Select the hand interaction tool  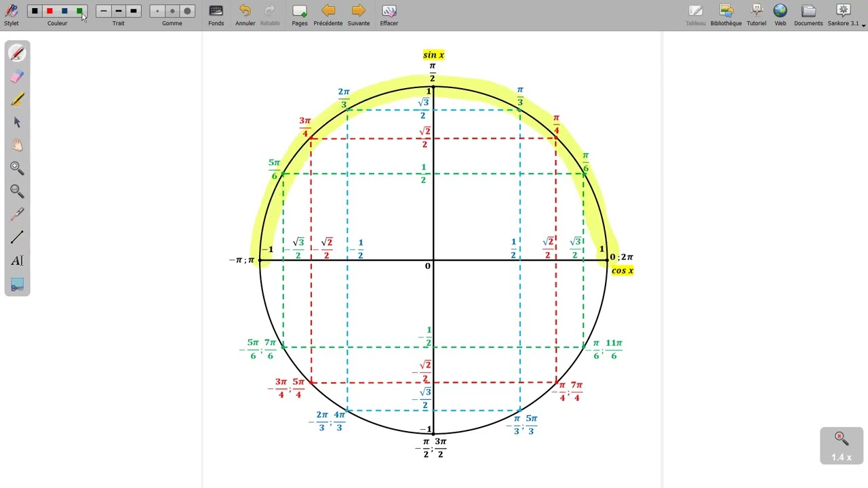pyautogui.click(x=18, y=146)
